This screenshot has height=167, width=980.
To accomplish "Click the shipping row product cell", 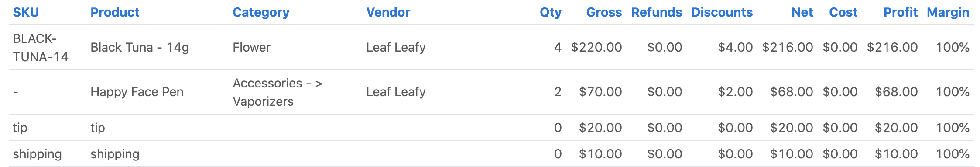I will (x=115, y=154).
